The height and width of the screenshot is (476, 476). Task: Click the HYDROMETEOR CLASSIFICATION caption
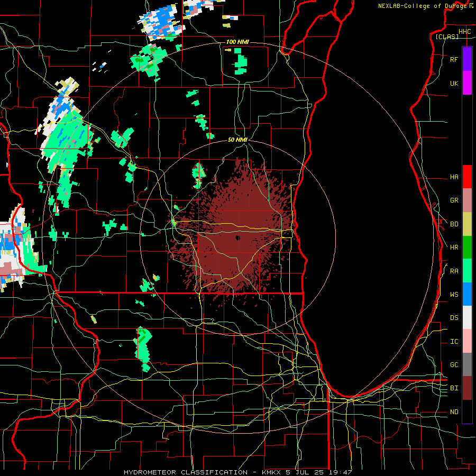tap(185, 472)
